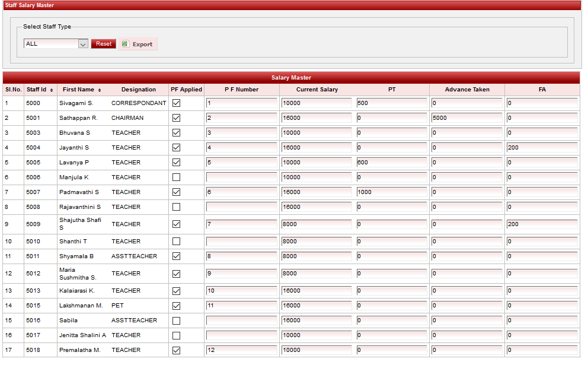
Task: Tick PF Applied checkbox for Sabila
Action: 176,321
